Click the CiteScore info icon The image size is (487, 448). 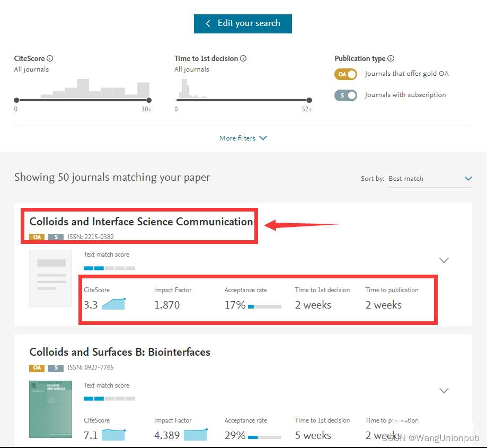tap(50, 59)
